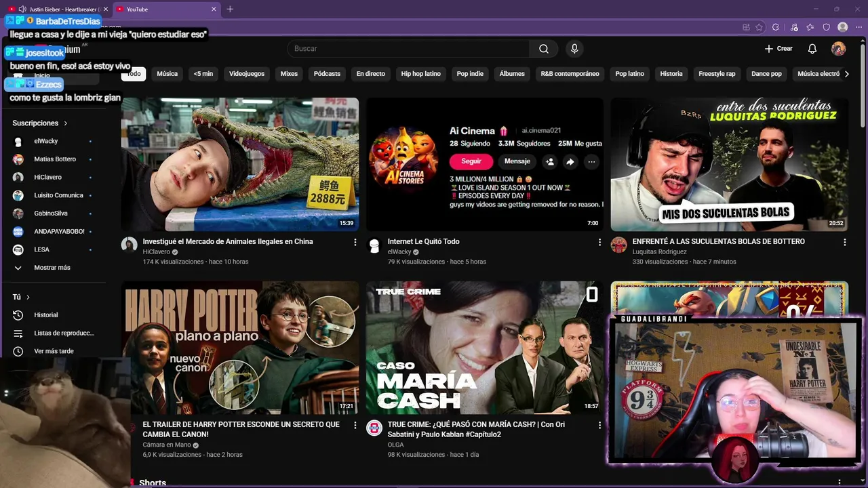Open LESA subscription channel
Image resolution: width=868 pixels, height=488 pixels.
[x=52, y=249]
